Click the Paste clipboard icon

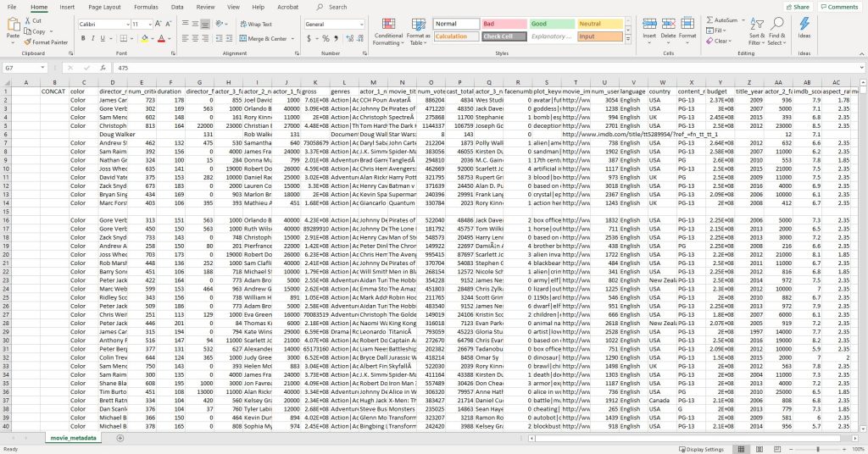[13, 25]
